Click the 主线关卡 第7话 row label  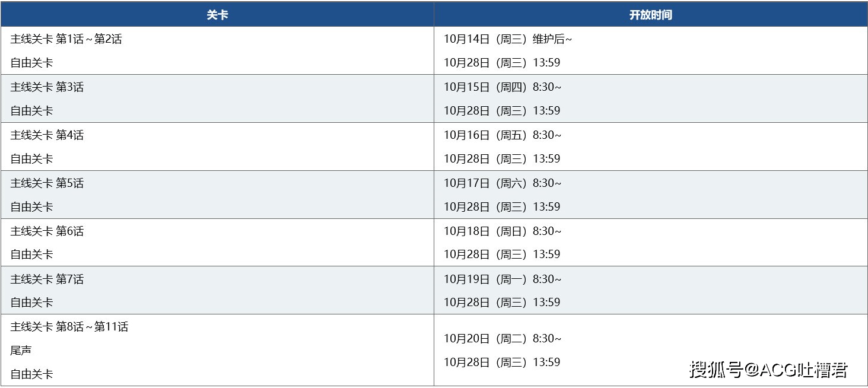tap(47, 279)
